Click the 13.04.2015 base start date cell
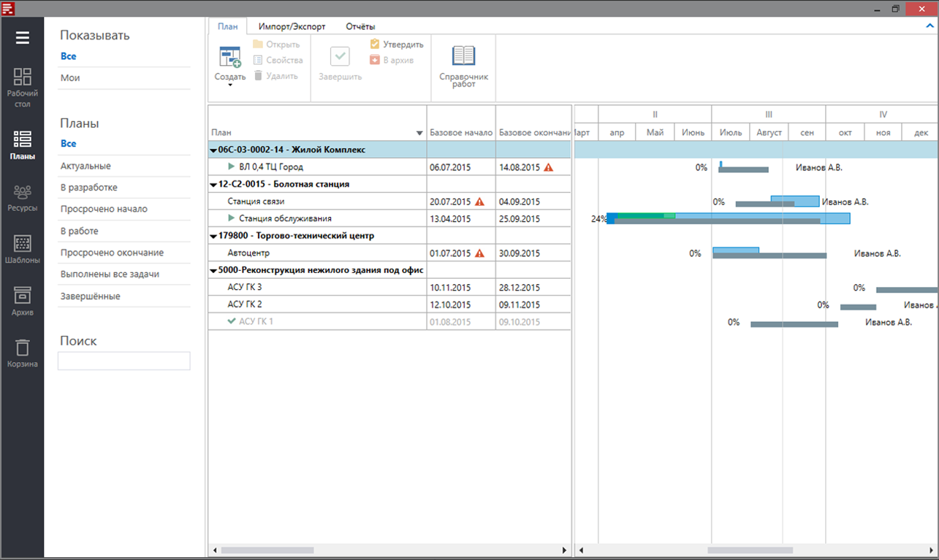Image resolution: width=939 pixels, height=560 pixels. 461,219
